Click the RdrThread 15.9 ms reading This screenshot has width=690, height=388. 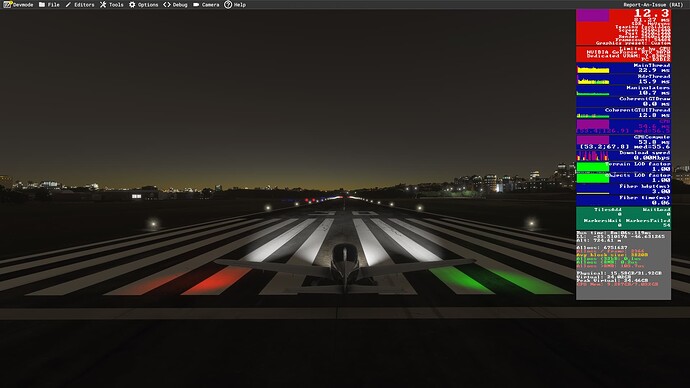pos(653,79)
